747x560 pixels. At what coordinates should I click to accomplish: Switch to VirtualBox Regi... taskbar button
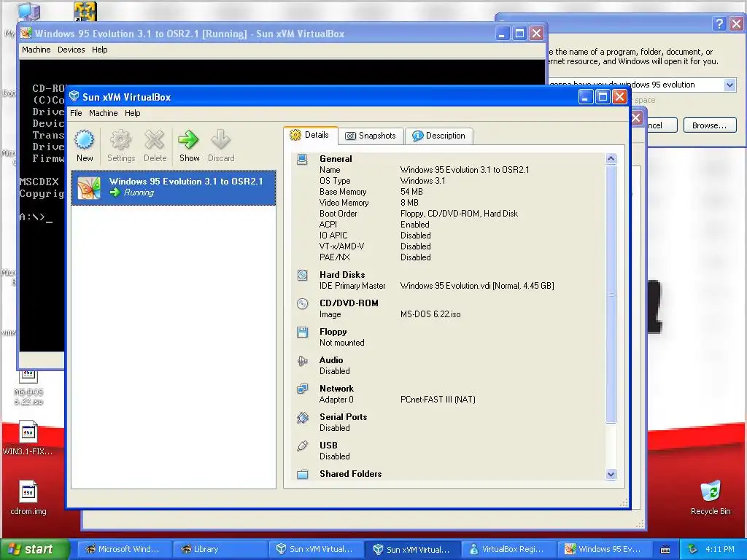[508, 549]
